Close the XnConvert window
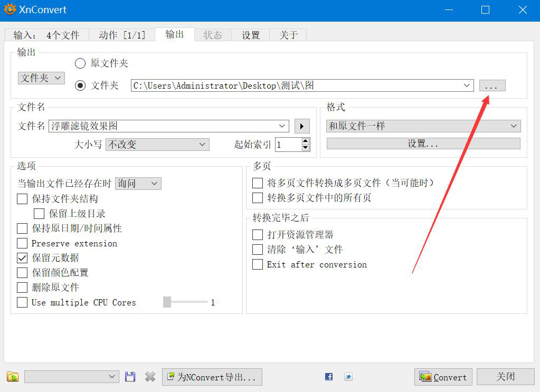This screenshot has width=540, height=392. point(523,9)
